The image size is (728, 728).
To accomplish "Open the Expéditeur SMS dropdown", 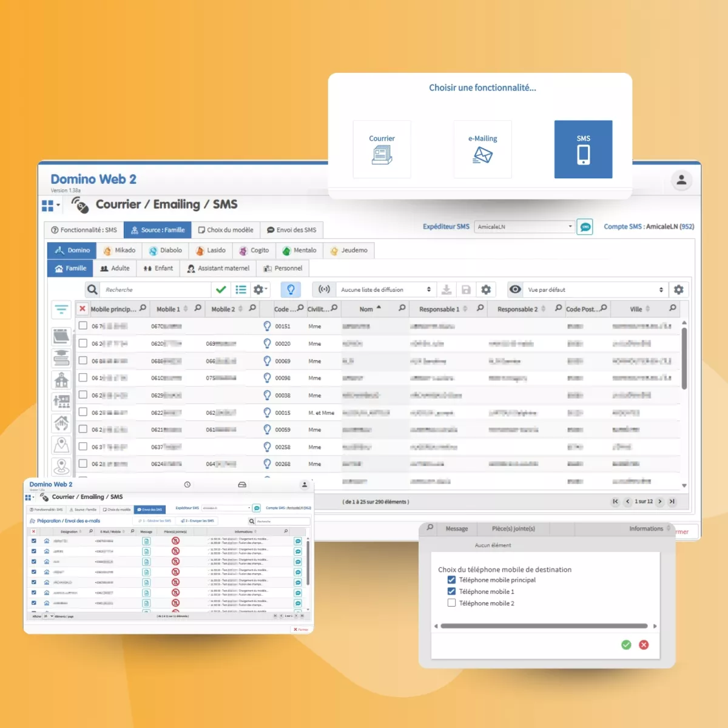I will tap(524, 227).
